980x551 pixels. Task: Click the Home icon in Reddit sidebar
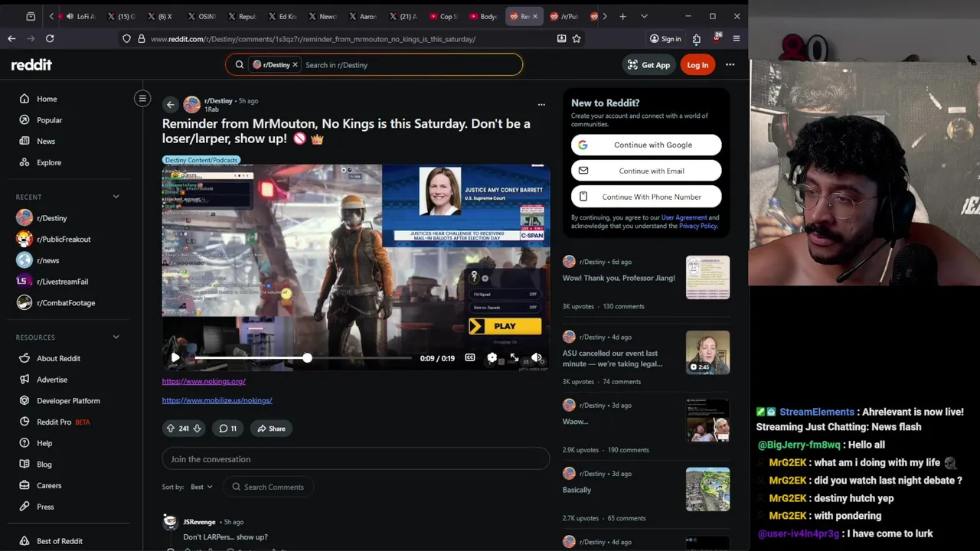coord(24,99)
